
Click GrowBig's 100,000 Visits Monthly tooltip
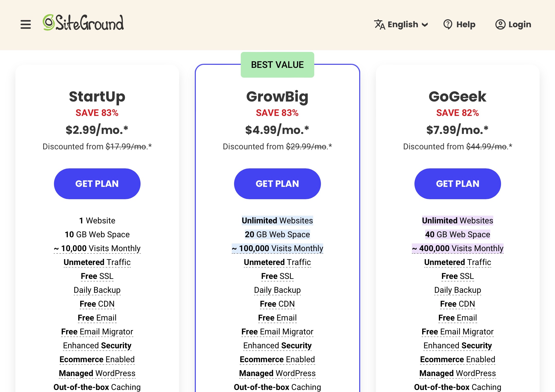click(x=277, y=248)
